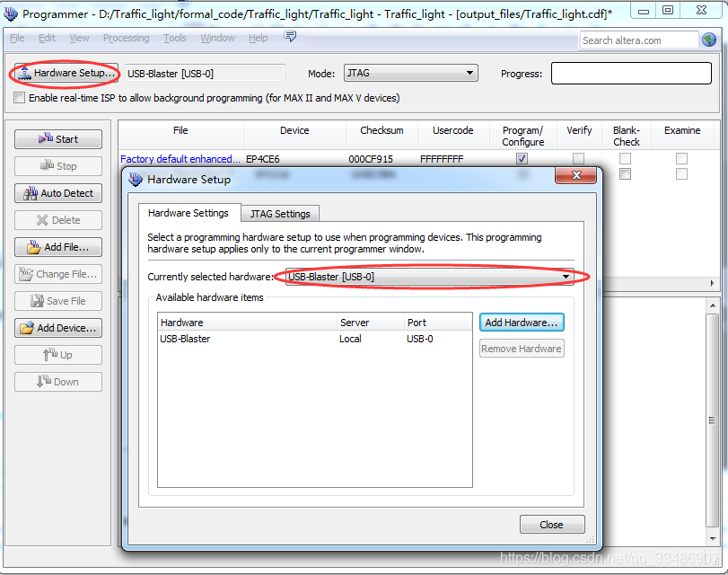Open the File menu
Image resolution: width=728 pixels, height=575 pixels.
(x=17, y=38)
